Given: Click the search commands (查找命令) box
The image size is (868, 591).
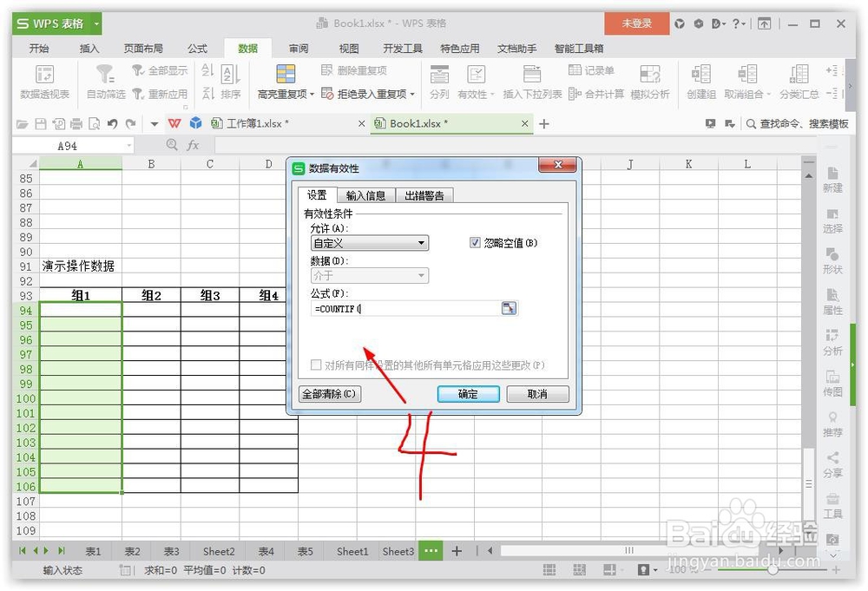Looking at the screenshot, I should 798,124.
